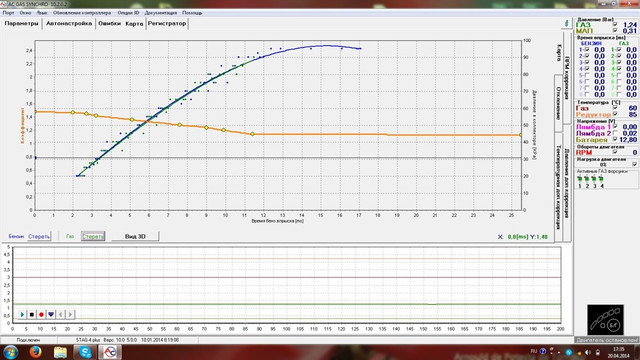Toggle the Батарея voltage checkbox

tap(615, 140)
